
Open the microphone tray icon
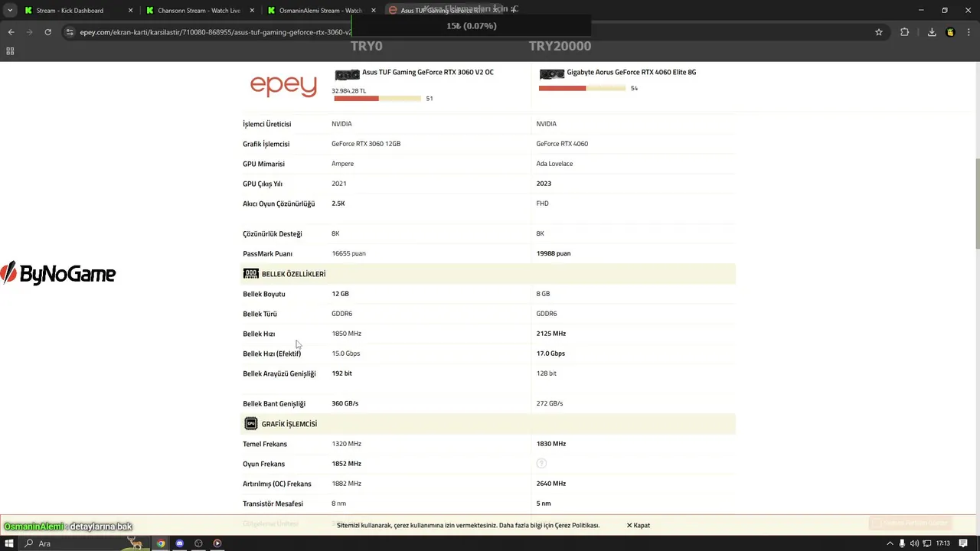point(902,543)
